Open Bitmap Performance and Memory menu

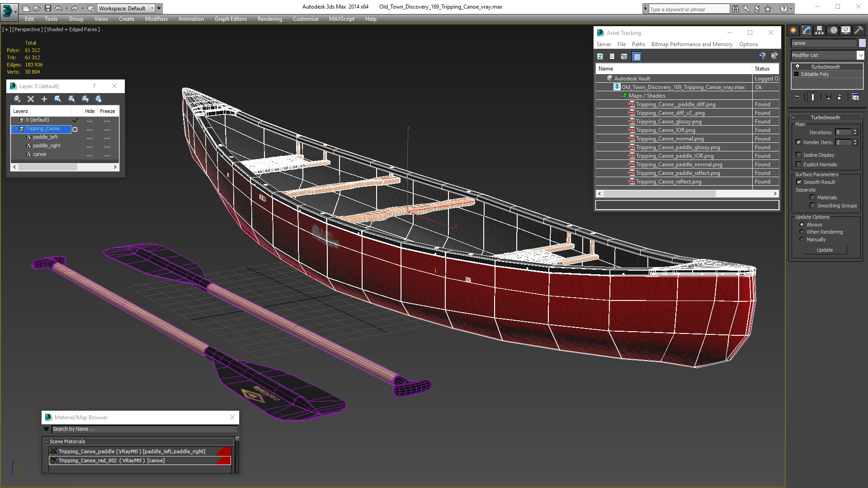[x=692, y=44]
